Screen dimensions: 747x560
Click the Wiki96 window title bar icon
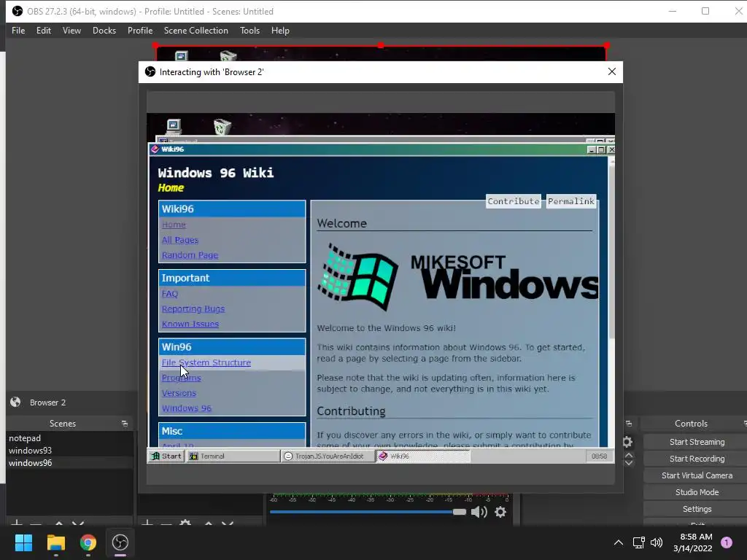pos(155,149)
